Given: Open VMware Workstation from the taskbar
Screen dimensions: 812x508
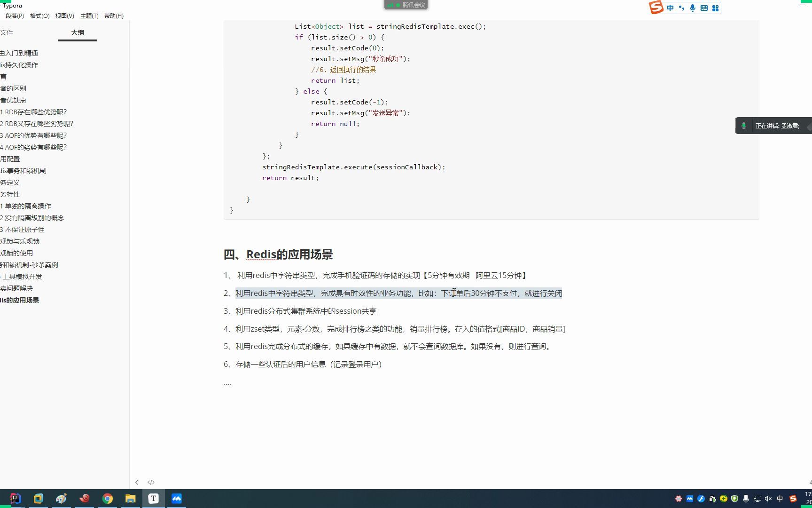Looking at the screenshot, I should tap(38, 499).
